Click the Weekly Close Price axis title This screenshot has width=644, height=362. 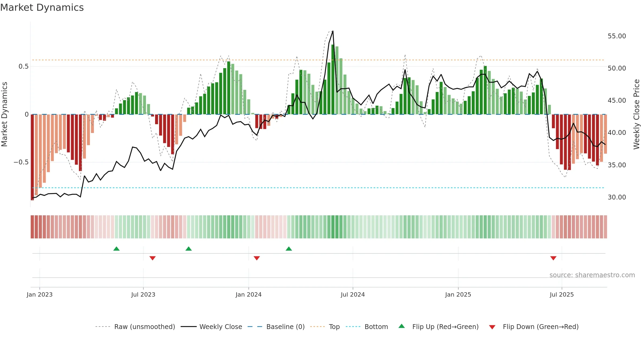636,114
